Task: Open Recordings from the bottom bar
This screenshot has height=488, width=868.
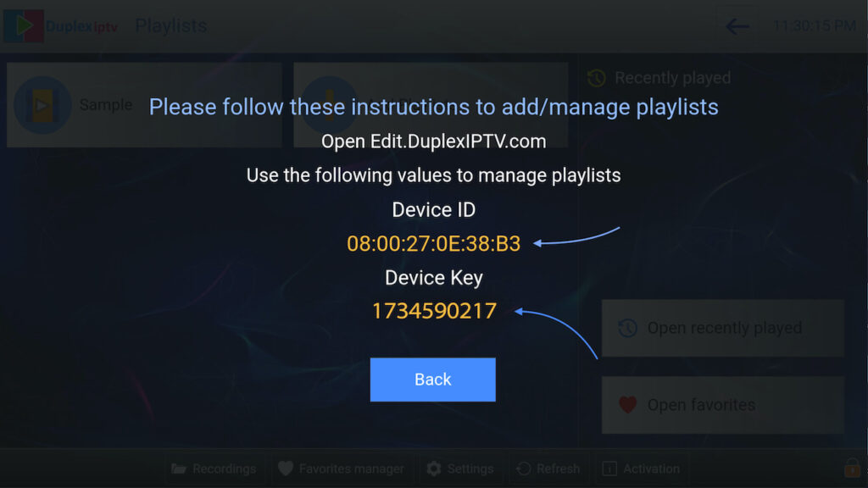Action: (214, 469)
